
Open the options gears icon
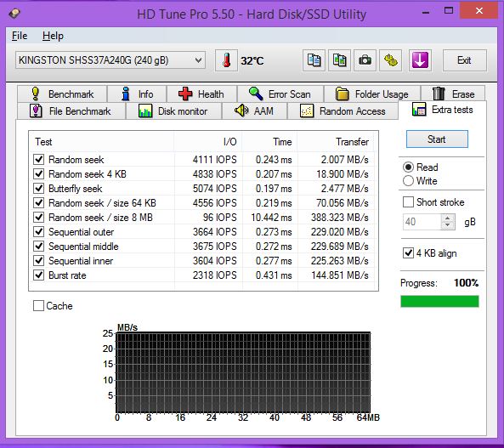click(390, 60)
